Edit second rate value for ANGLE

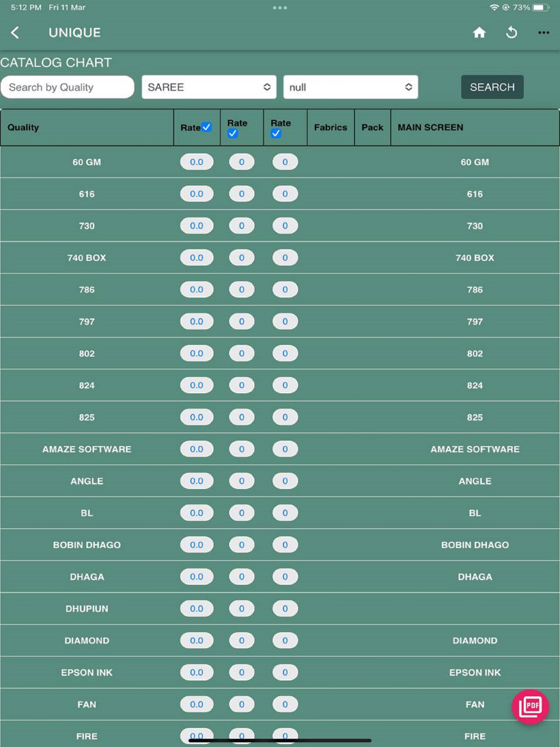coord(242,481)
